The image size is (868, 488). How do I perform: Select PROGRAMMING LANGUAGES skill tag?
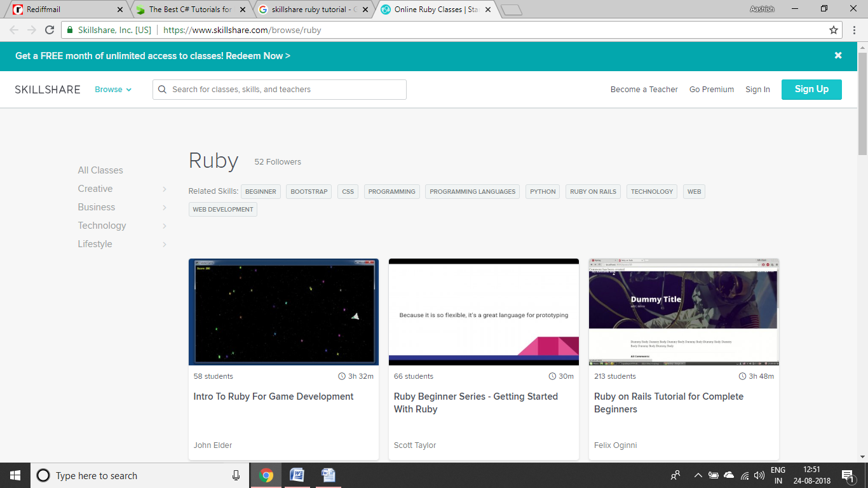tap(473, 191)
